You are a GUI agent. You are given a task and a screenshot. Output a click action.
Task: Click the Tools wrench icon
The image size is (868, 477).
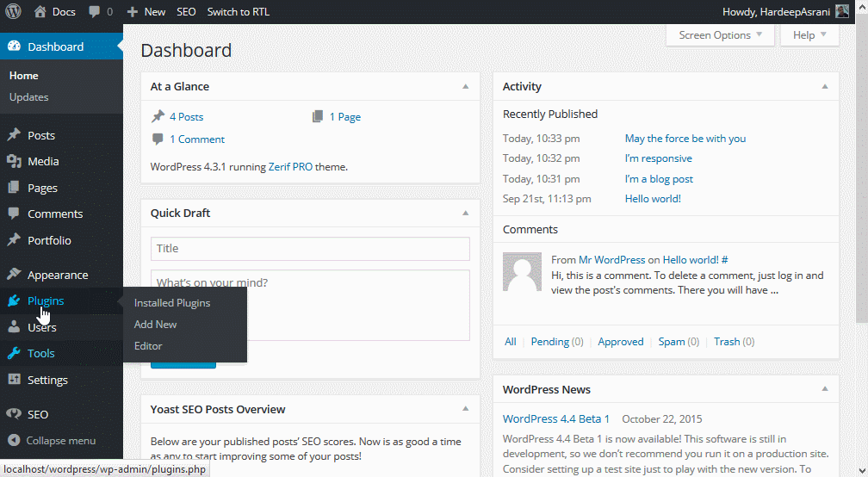[x=14, y=353]
